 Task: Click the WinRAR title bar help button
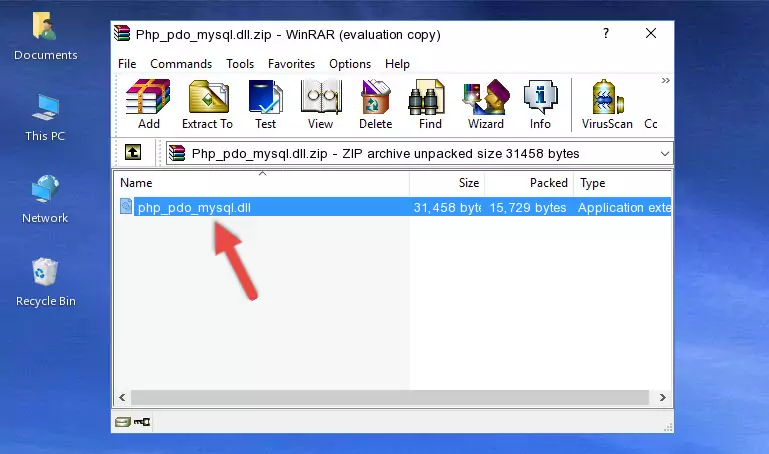pos(606,33)
